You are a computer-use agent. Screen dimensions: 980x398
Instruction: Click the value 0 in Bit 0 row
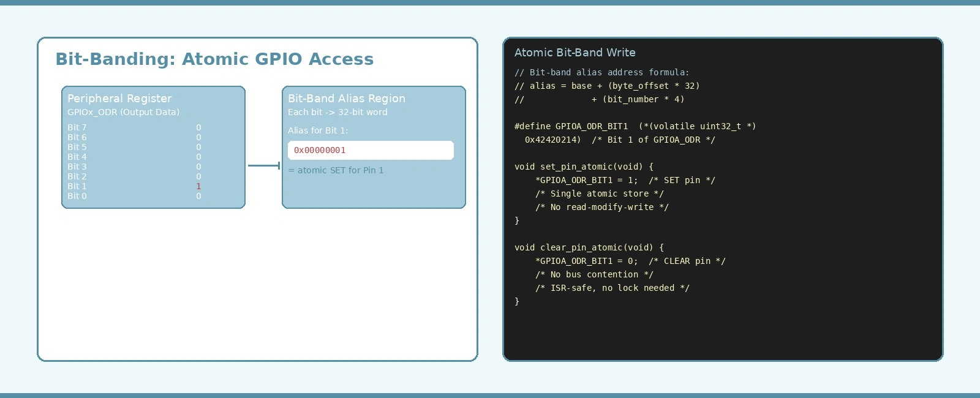198,196
